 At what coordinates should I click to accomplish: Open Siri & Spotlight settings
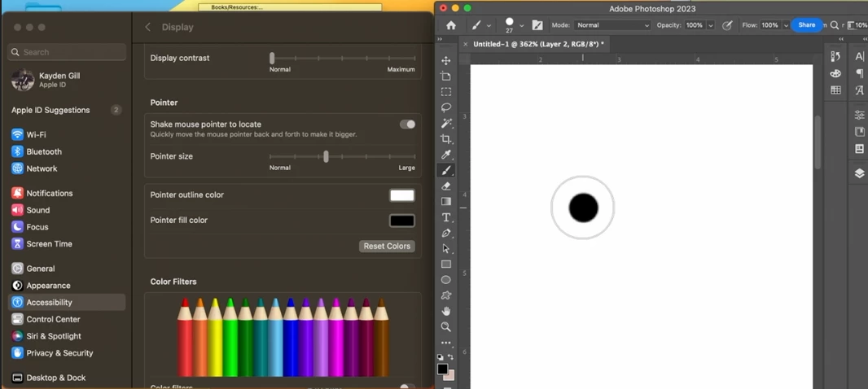click(x=67, y=336)
